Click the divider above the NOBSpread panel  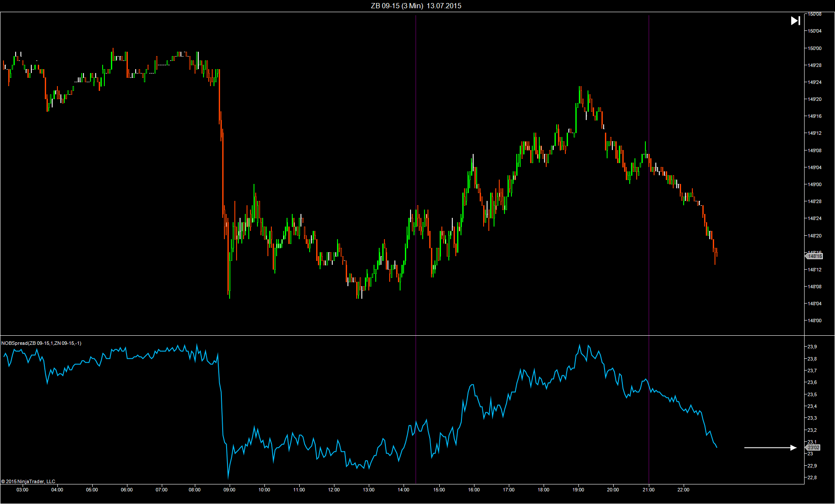391,335
